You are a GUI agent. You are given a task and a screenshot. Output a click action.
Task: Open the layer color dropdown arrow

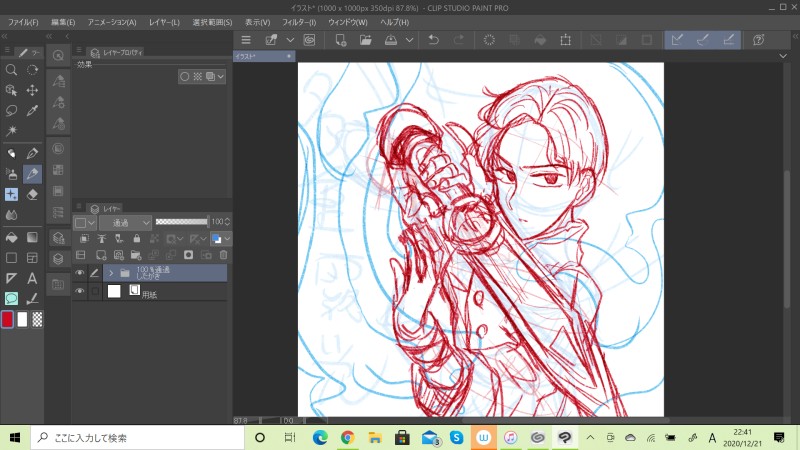[227, 238]
